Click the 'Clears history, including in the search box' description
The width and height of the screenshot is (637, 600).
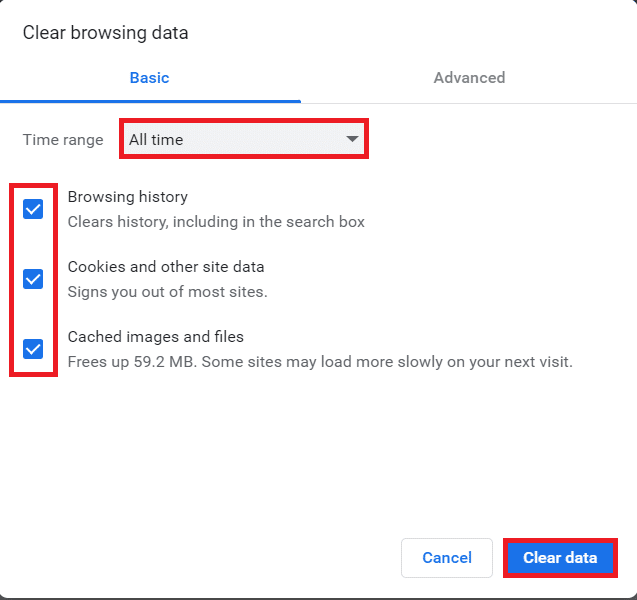pyautogui.click(x=216, y=222)
